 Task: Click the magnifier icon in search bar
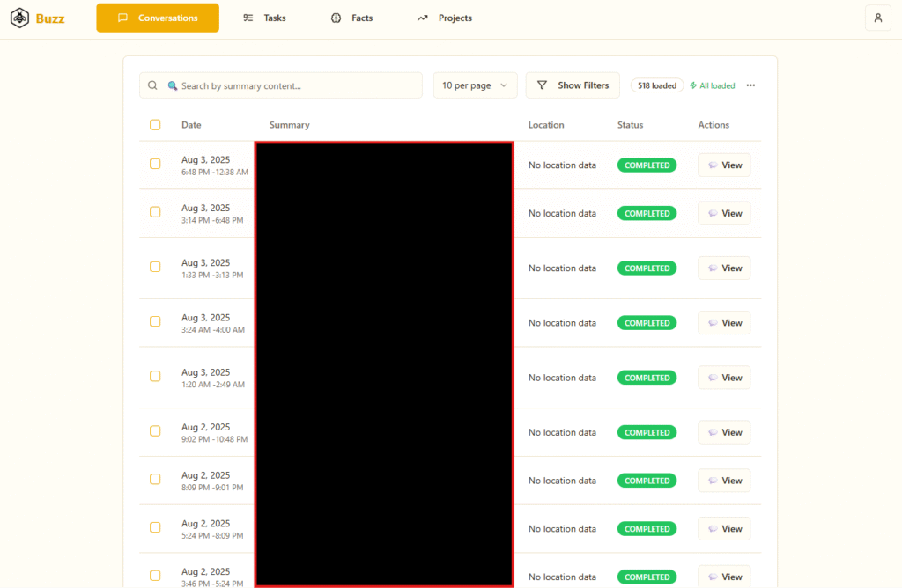(152, 85)
